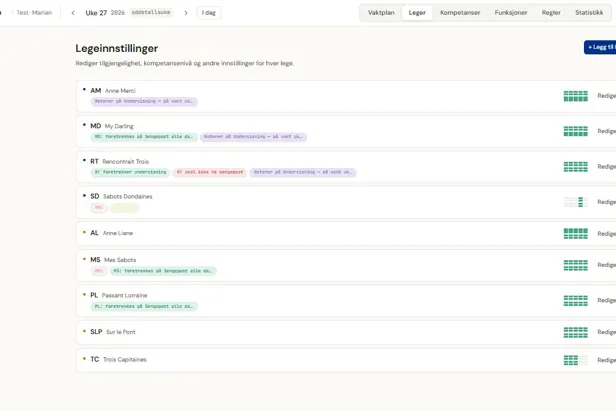The height and width of the screenshot is (411, 616).
Task: Open availability grid for Passant Lorraine
Action: [x=576, y=301]
